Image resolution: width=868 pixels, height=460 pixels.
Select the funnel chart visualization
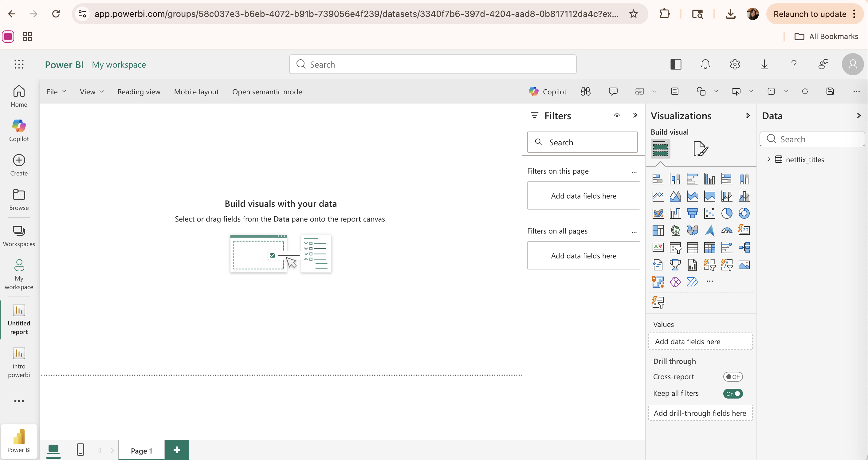(692, 213)
